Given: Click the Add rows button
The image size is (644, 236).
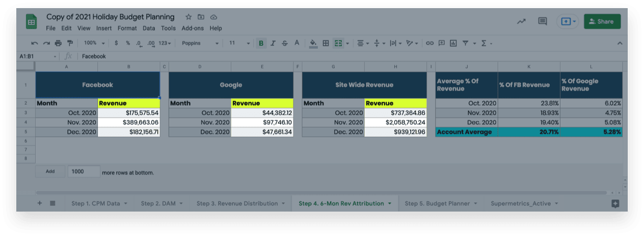Looking at the screenshot, I should [50, 171].
